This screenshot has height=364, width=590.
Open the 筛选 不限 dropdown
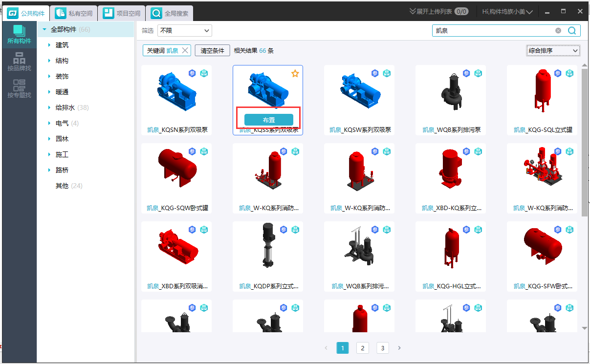pyautogui.click(x=185, y=31)
